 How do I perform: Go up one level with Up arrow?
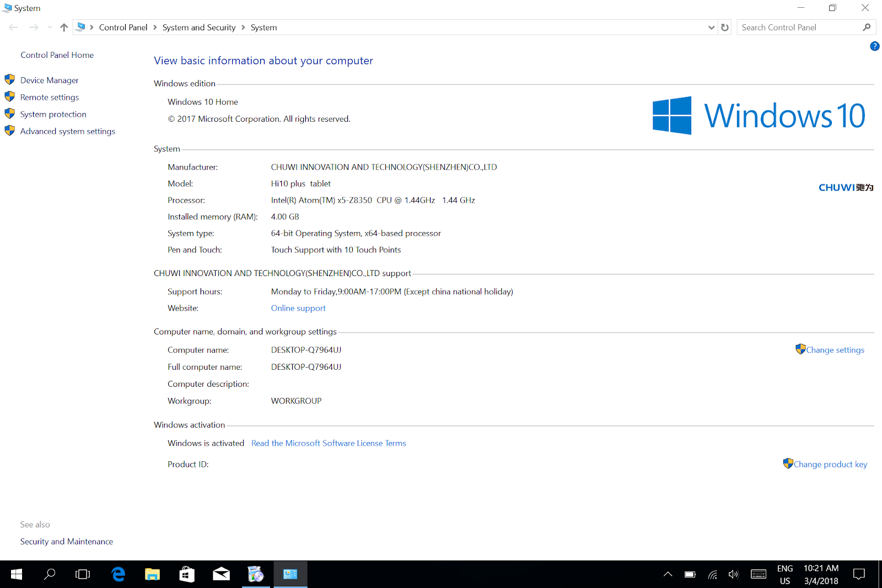[x=64, y=28]
